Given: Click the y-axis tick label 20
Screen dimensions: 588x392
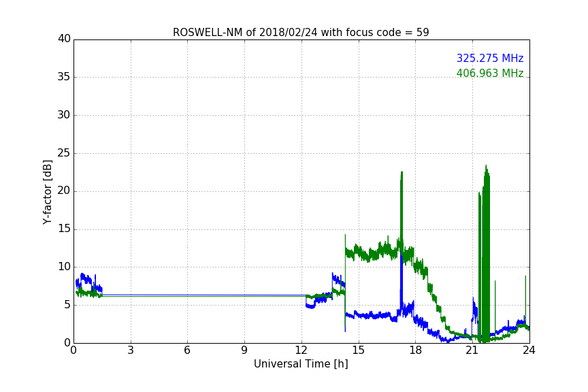Looking at the screenshot, I should [64, 191].
